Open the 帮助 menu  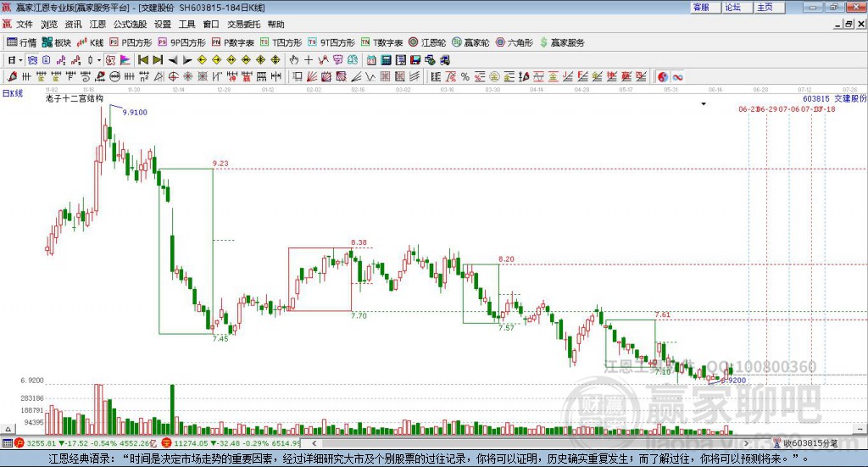click(275, 25)
